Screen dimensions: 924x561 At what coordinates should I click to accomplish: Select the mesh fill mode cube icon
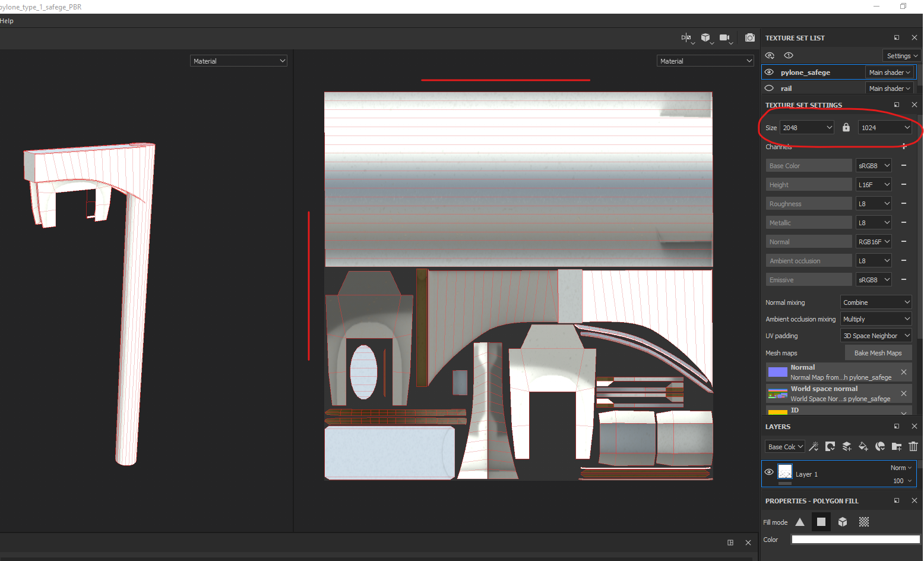(843, 522)
